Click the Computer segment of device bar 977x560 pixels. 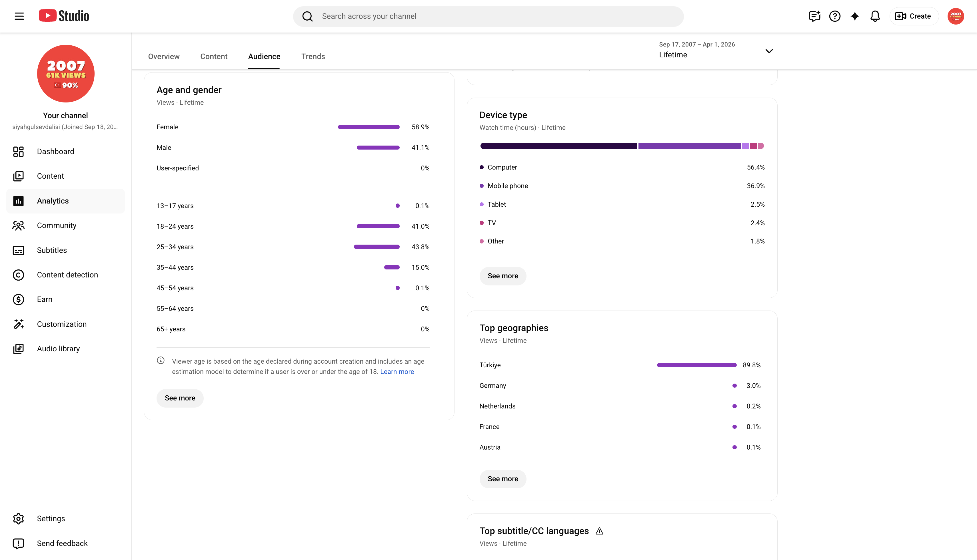[x=558, y=146]
